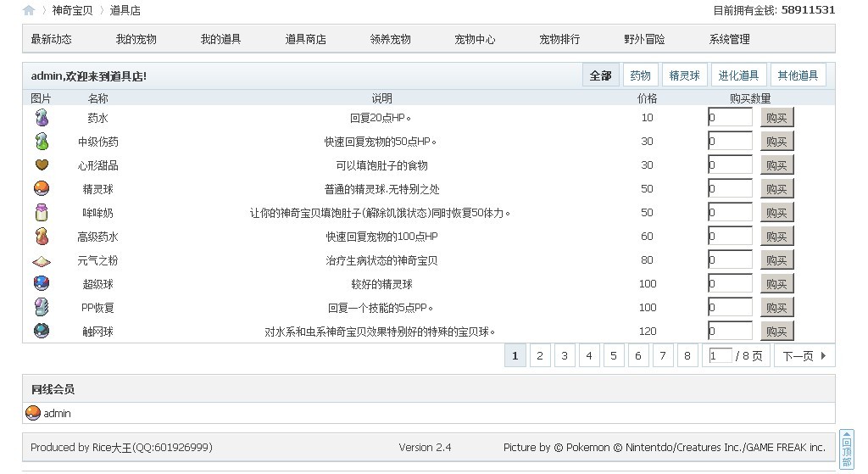
Task: Click the 触网球 net ball icon
Action: pyautogui.click(x=42, y=332)
